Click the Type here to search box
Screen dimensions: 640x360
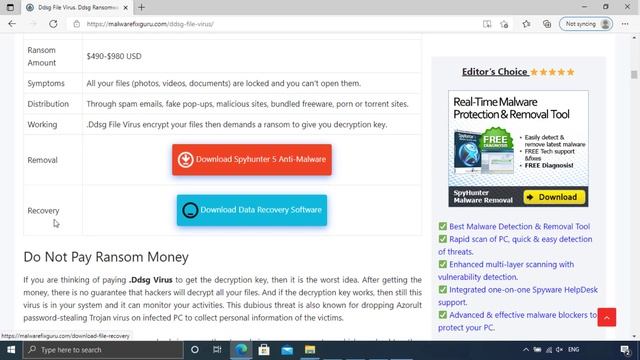(103, 350)
